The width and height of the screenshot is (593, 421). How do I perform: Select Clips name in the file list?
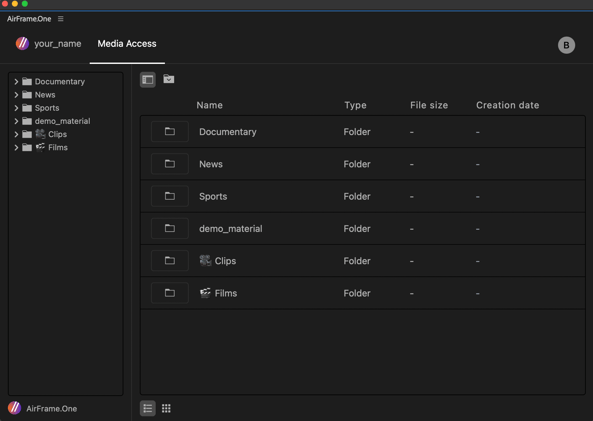[x=225, y=261]
